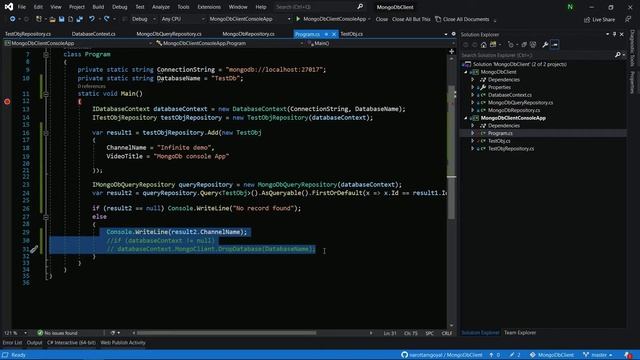
Task: Click the Show All Files icon in Solution Explorer
Action: (533, 44)
